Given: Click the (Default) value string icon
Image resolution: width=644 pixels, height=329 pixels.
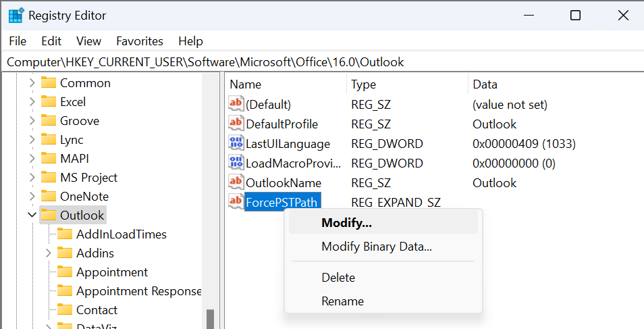Looking at the screenshot, I should coord(236,103).
